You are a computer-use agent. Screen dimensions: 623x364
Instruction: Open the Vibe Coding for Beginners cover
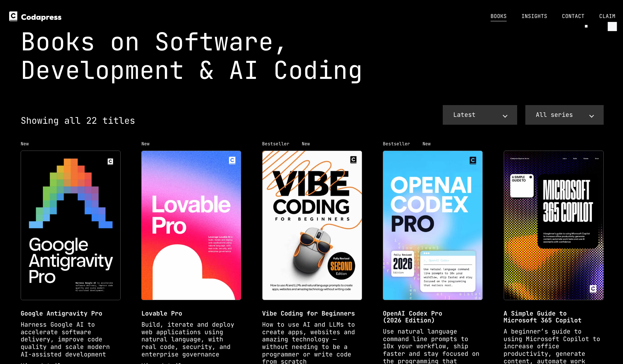point(312,225)
